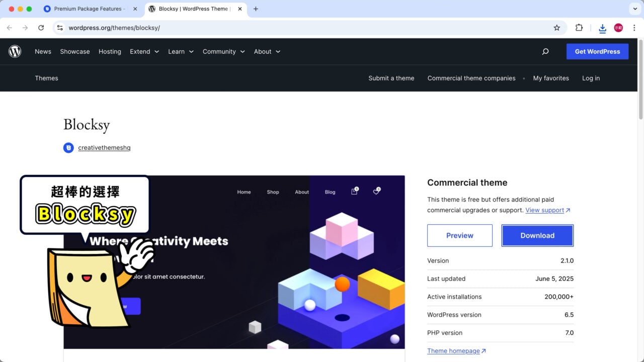This screenshot has width=644, height=362.
Task: Open the browser extensions puzzle icon
Action: (579, 28)
